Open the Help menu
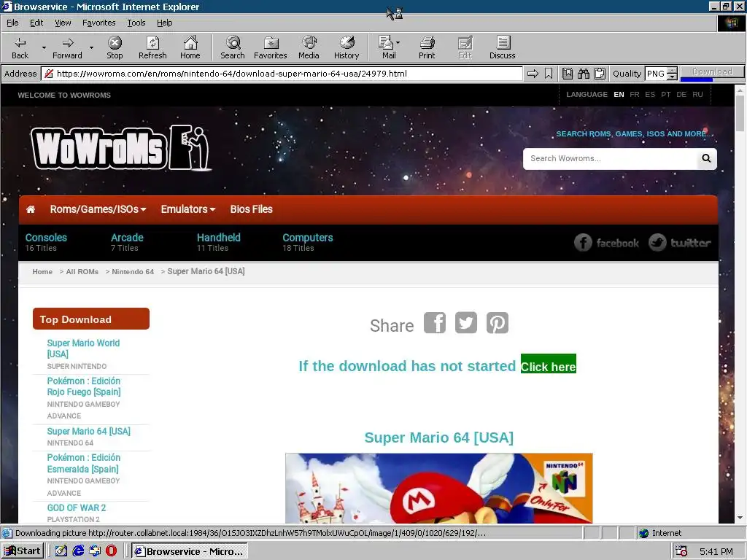 point(164,23)
